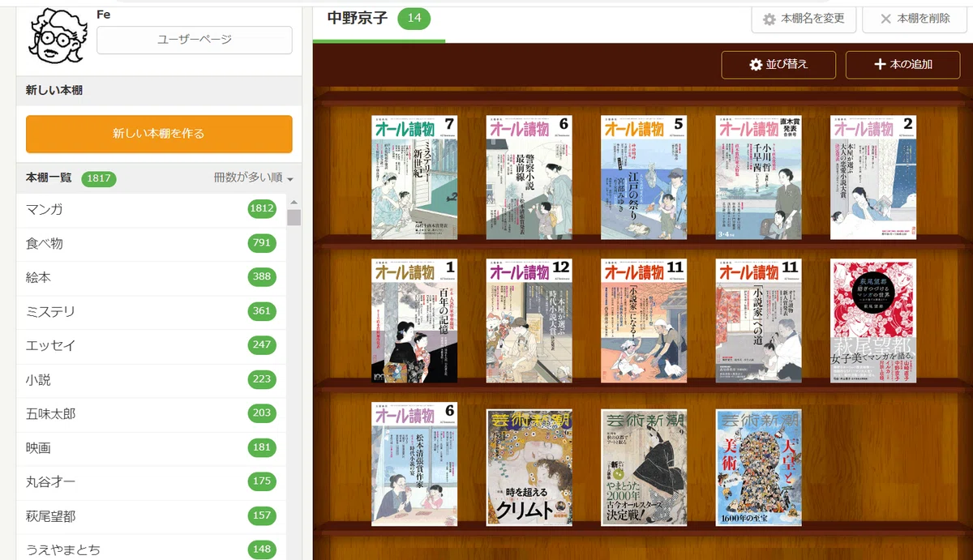Click the X icon in 本棚を削除
This screenshot has width=973, height=560.
(885, 19)
